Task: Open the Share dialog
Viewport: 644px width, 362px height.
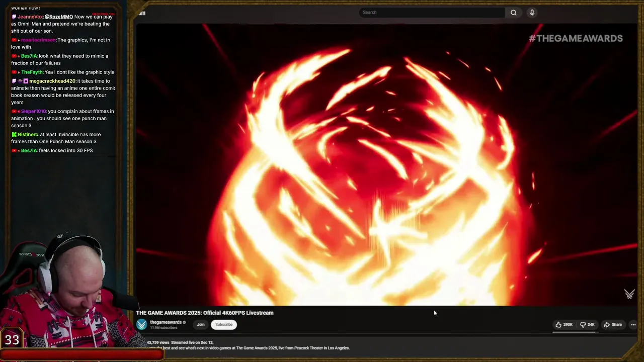Action: pos(613,325)
